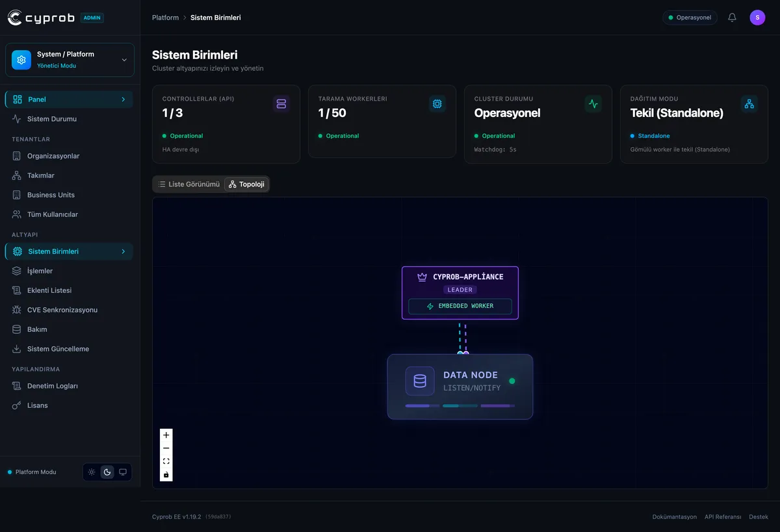Zoom out on the topology canvas
The width and height of the screenshot is (780, 532).
[166, 448]
